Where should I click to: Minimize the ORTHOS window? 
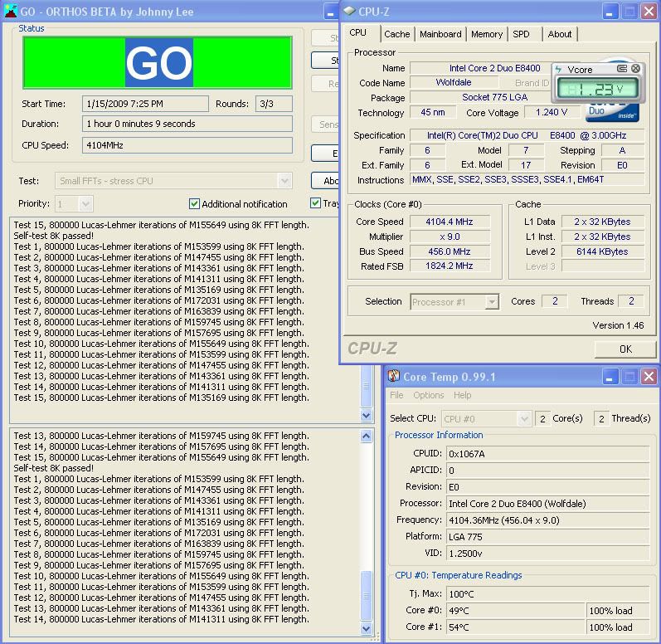[x=331, y=12]
